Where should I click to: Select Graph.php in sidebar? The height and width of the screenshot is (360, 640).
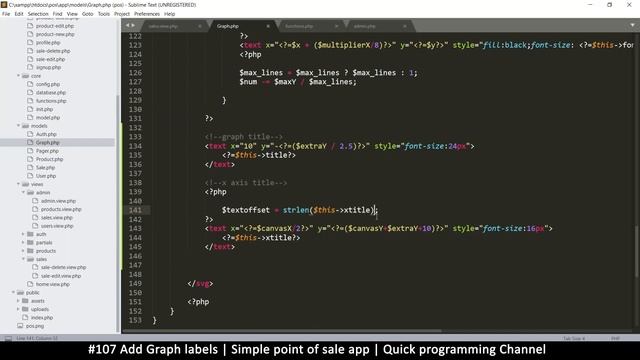click(47, 142)
